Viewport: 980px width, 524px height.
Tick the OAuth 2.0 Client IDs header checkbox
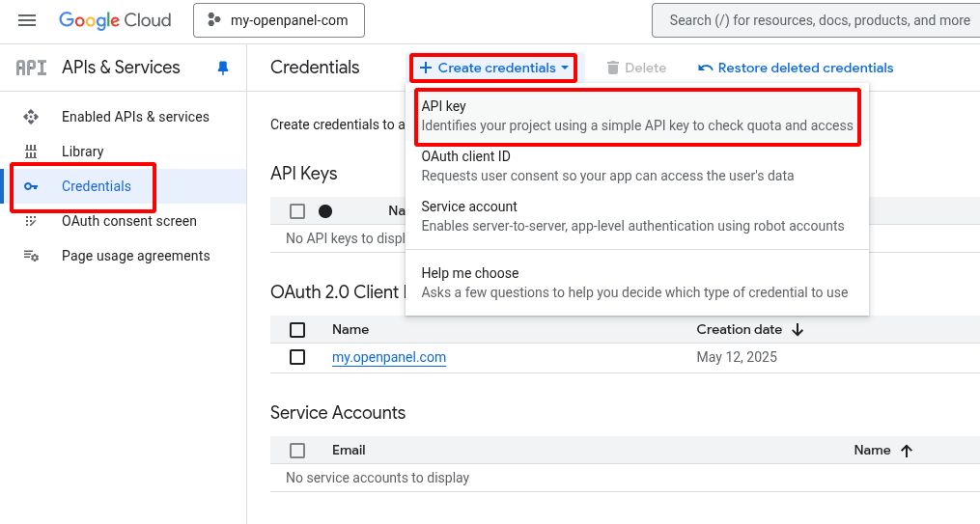click(297, 330)
